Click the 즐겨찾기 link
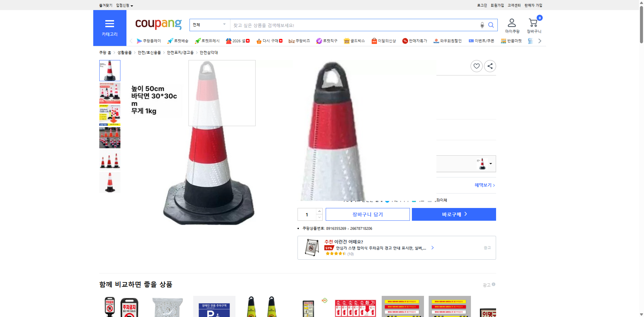Screen dimensions: 644x317 pos(106,5)
